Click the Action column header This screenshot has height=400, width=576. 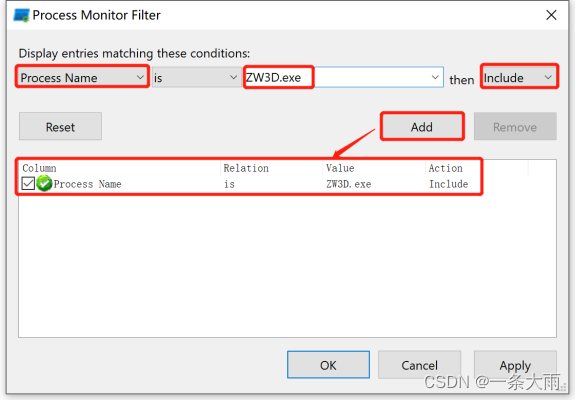477,168
